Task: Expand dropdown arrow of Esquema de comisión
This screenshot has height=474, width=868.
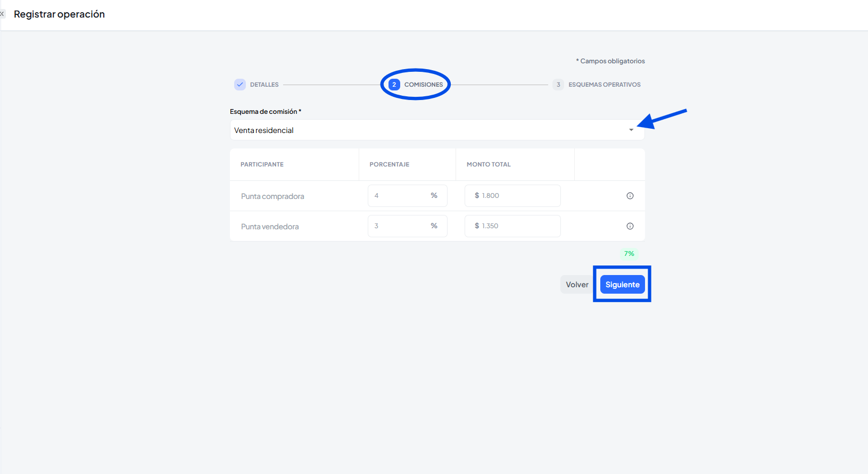Action: (631, 130)
